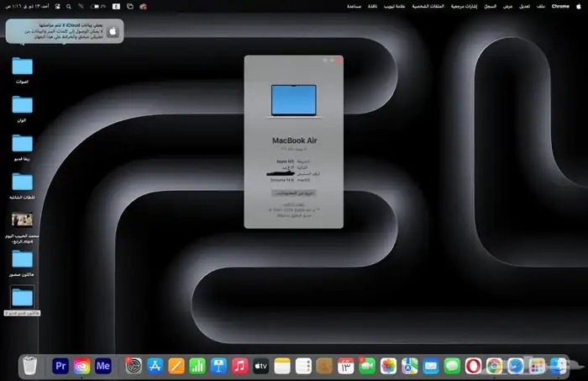Image resolution: width=588 pixels, height=381 pixels.
Task: Launch FaceTime from the dock
Action: point(366,366)
